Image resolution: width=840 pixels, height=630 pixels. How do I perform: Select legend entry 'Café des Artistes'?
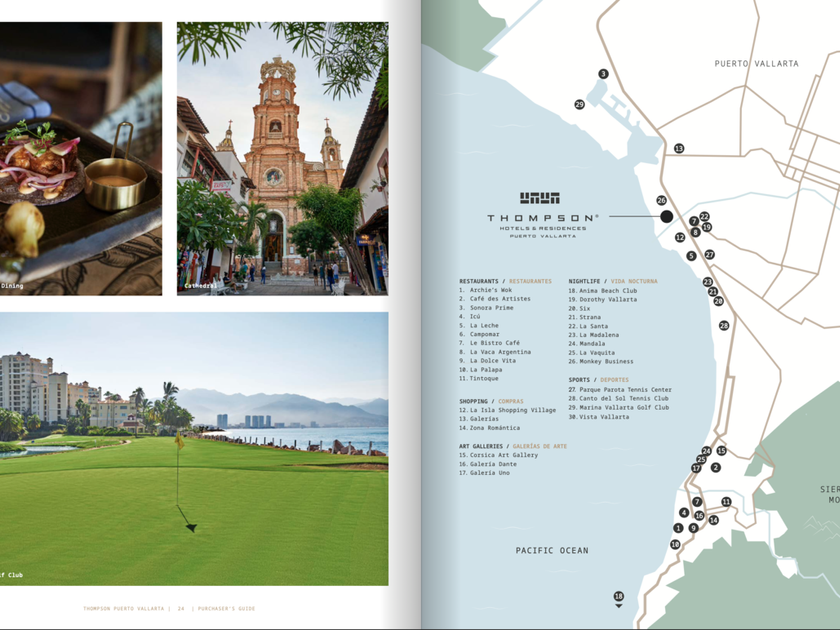pyautogui.click(x=494, y=299)
